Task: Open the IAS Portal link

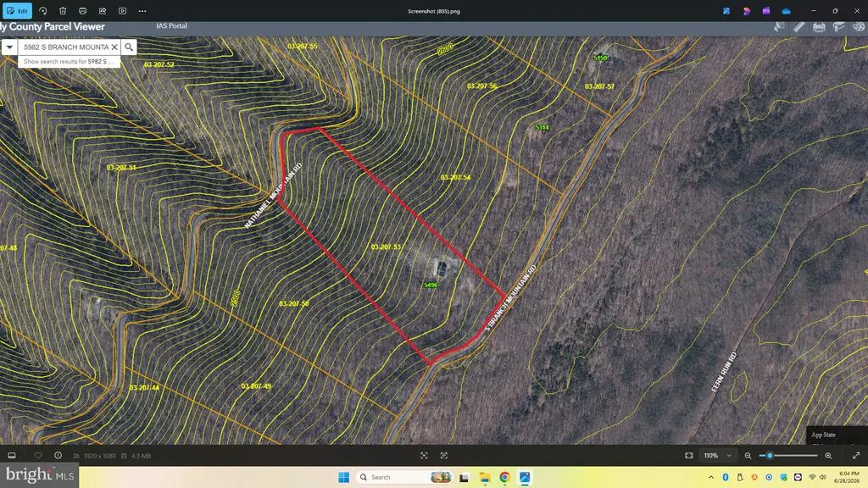Action: tap(171, 26)
